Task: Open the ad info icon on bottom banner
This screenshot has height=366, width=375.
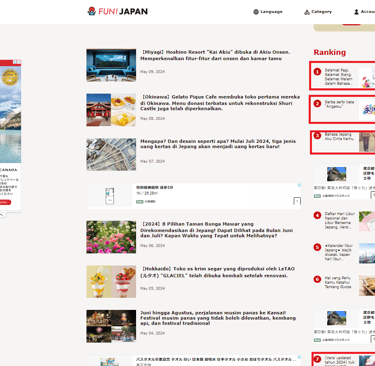Action: tap(299, 357)
